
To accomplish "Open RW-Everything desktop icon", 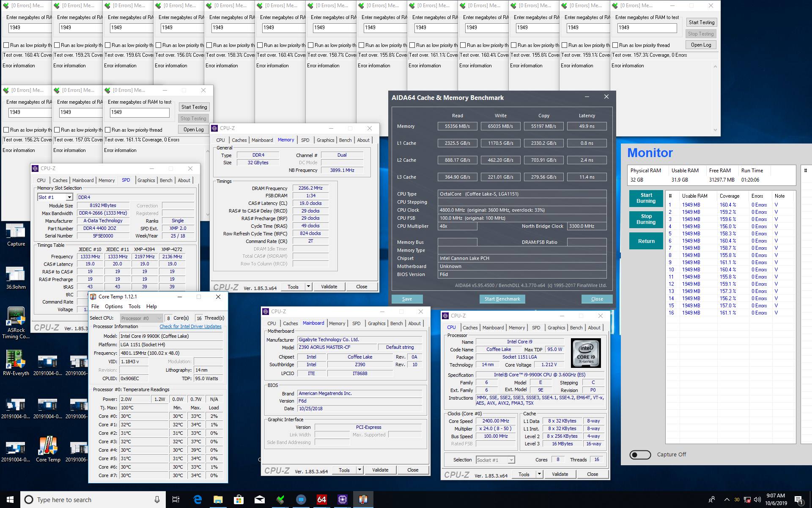I will [x=16, y=363].
